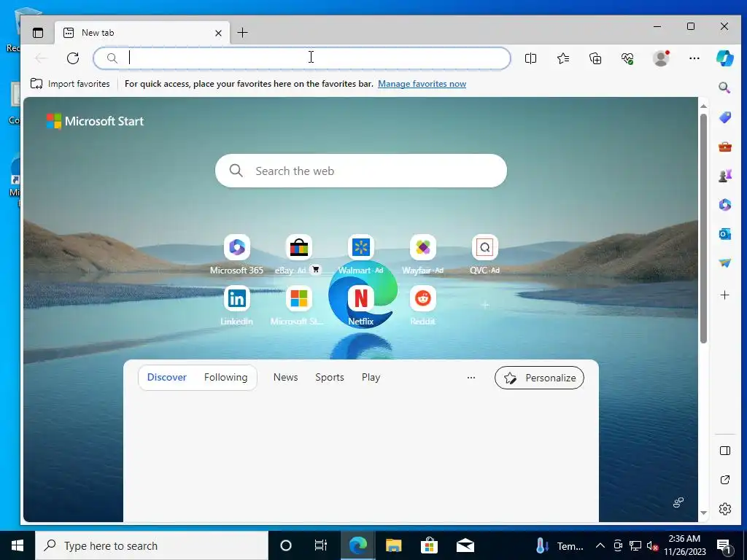The image size is (747, 560).
Task: Open the feedback icon on page
Action: (x=678, y=502)
